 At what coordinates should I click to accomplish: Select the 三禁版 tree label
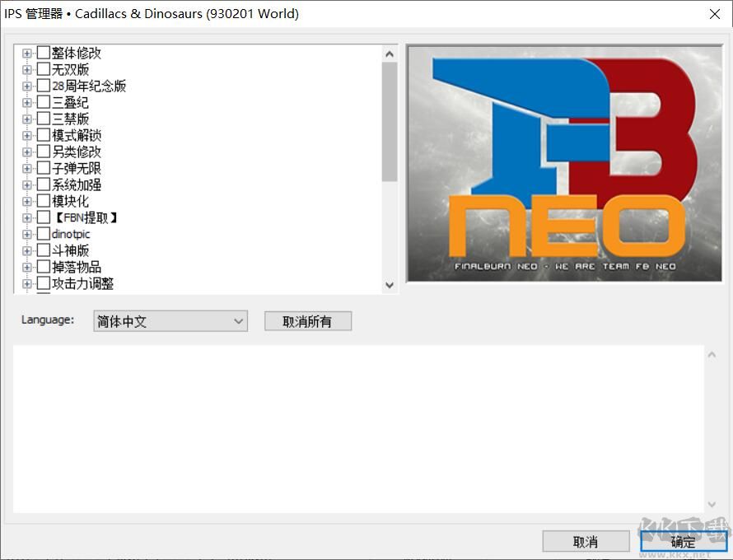[x=70, y=119]
